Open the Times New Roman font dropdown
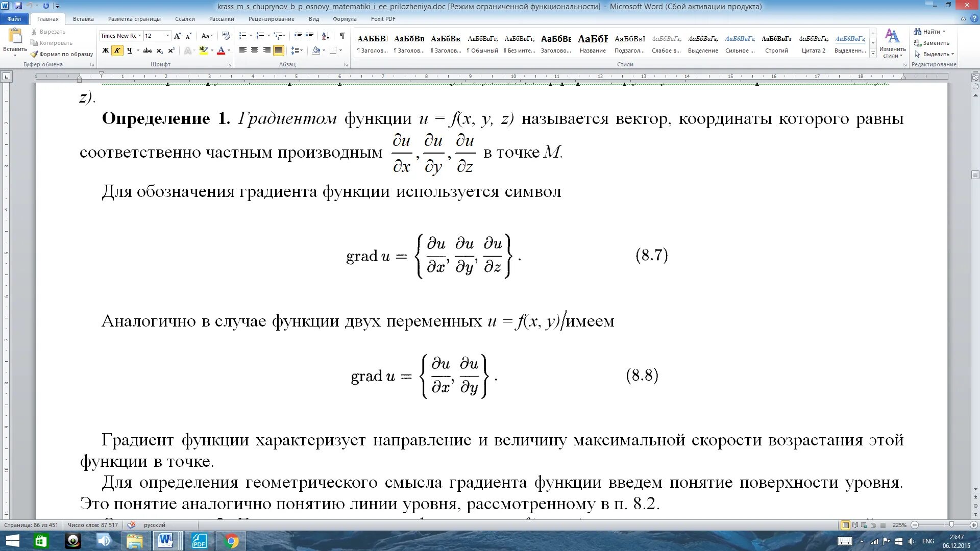The width and height of the screenshot is (980, 551). (x=139, y=36)
